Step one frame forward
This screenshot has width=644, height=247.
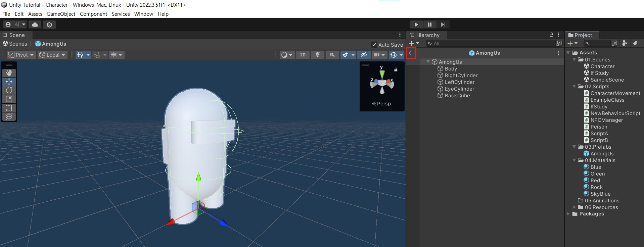pyautogui.click(x=443, y=24)
